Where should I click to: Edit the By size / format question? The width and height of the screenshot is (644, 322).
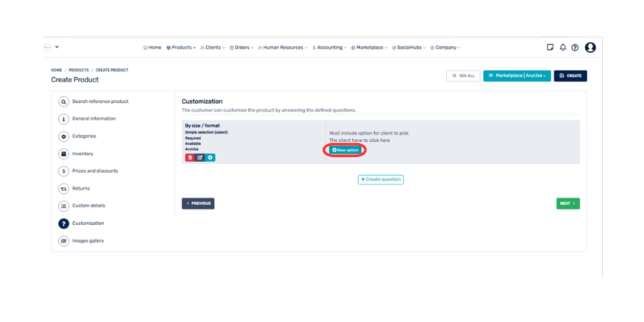coord(200,158)
